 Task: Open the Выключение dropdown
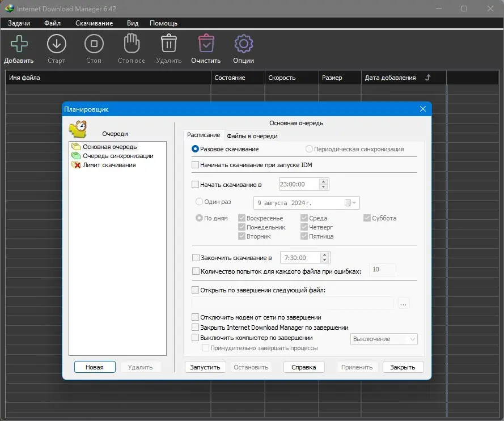(x=384, y=339)
